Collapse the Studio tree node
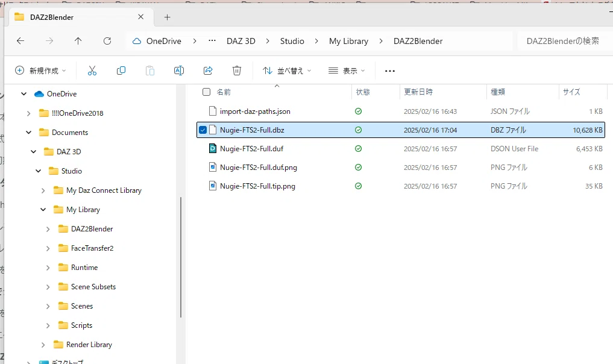Screen dimensions: 613x364 tap(39, 171)
